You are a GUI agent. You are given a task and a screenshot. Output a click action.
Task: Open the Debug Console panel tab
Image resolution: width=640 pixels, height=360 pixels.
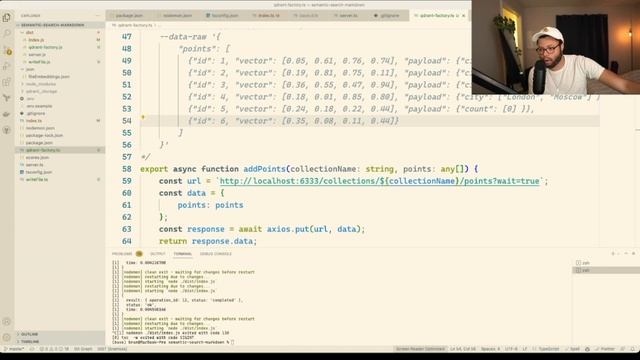[216, 254]
